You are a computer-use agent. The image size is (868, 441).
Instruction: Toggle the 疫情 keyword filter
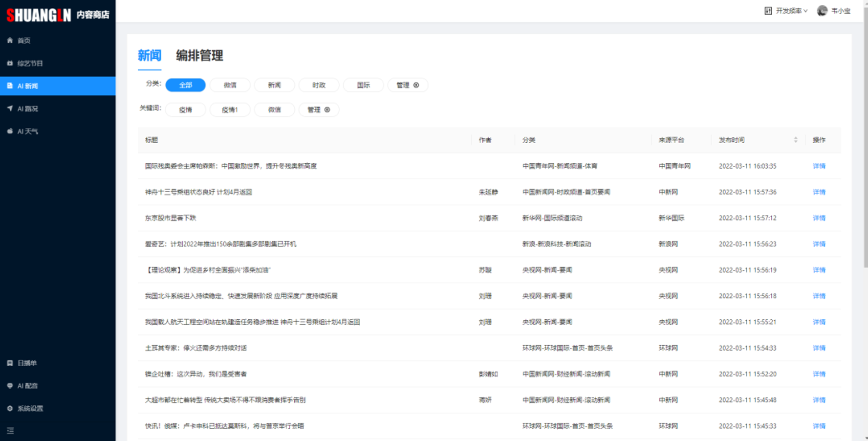tap(186, 110)
